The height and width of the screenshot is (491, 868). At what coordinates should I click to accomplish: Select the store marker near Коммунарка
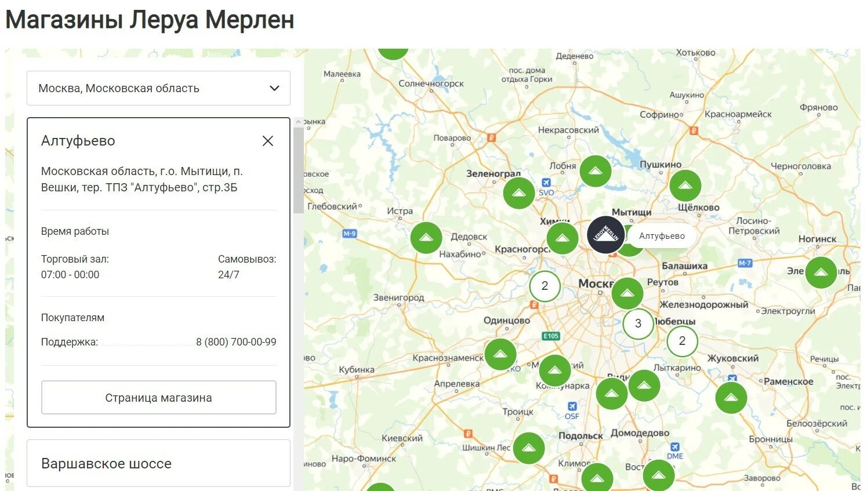coord(555,370)
